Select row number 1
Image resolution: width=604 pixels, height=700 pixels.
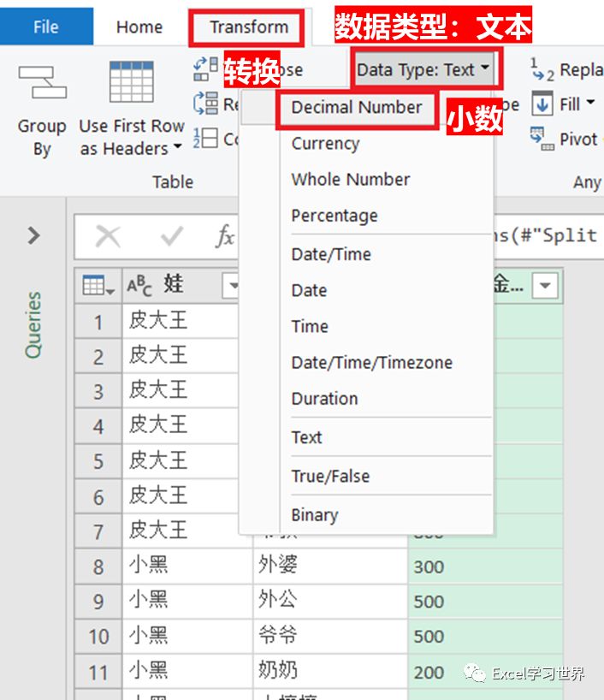[98, 322]
